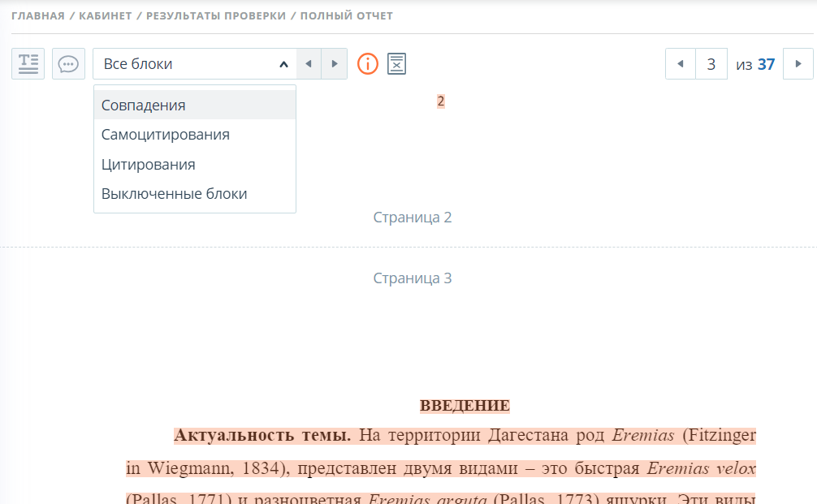817x504 pixels.
Task: Go to next page arrow button
Action: (x=798, y=63)
